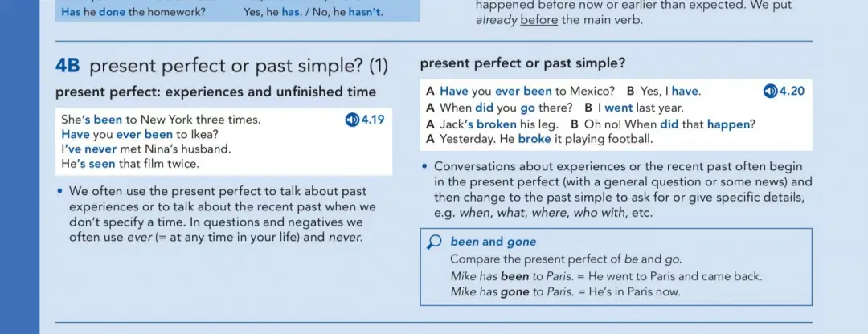Click the answer 'Yes, he has. / No, he hasn't.'

click(x=313, y=11)
